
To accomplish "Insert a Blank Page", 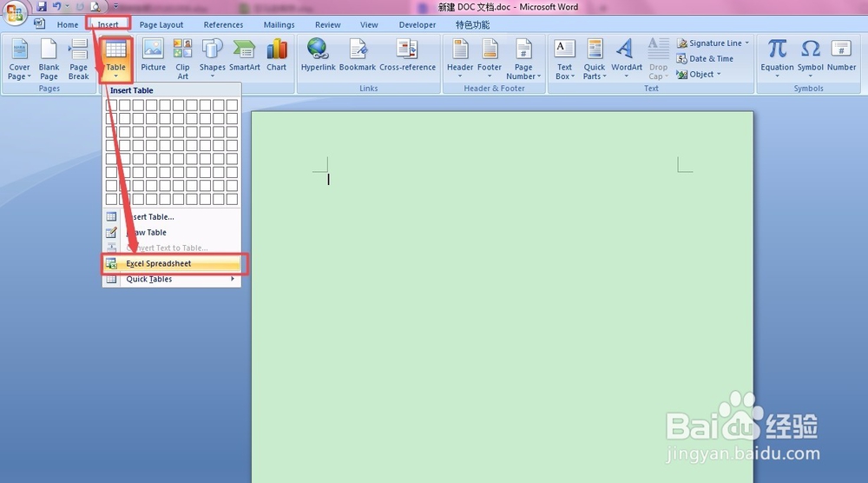I will coord(49,59).
